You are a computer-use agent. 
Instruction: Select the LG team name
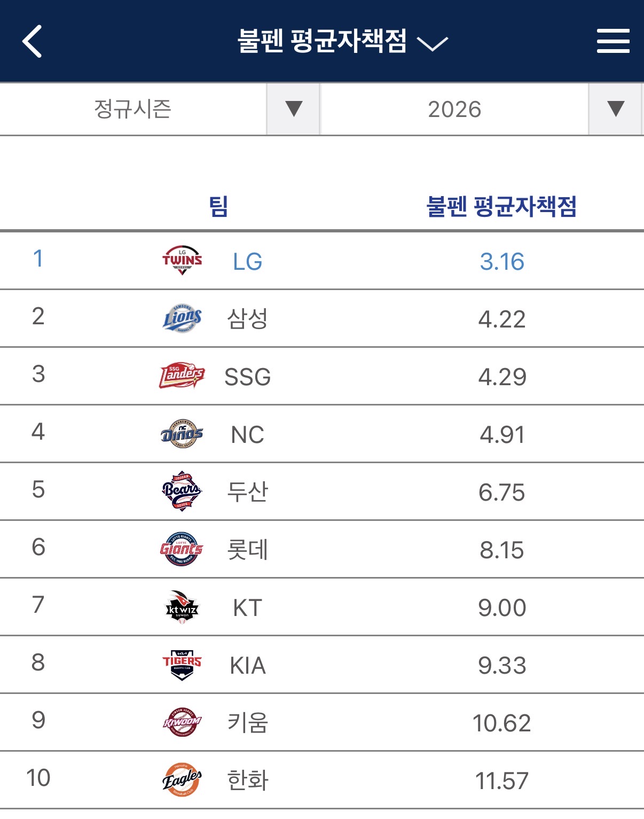coord(248,262)
